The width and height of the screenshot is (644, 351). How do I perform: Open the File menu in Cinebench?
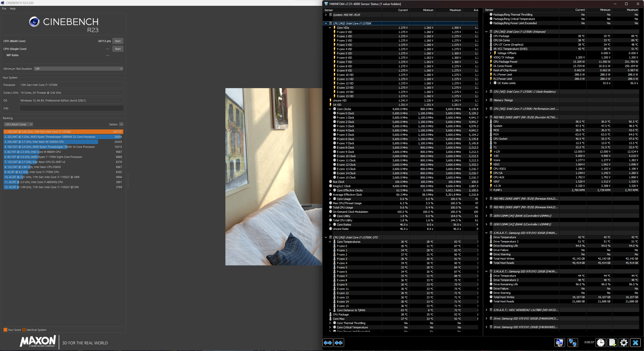(x=4, y=9)
